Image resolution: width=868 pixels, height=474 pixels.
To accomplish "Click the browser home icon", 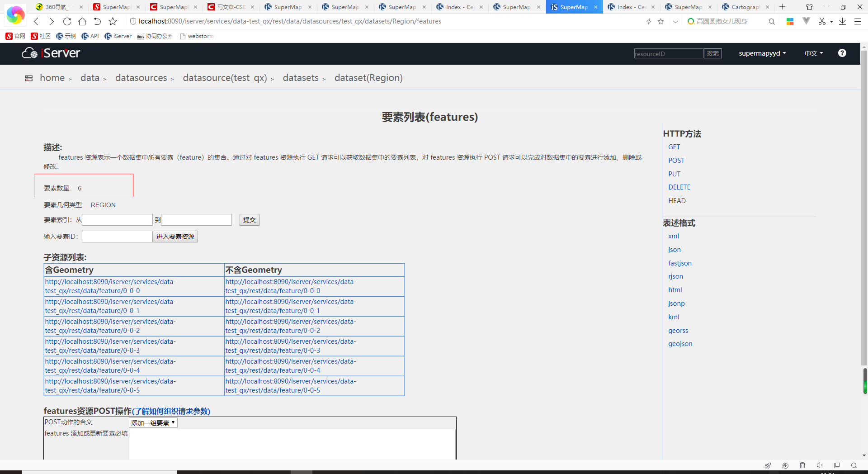I will (82, 21).
